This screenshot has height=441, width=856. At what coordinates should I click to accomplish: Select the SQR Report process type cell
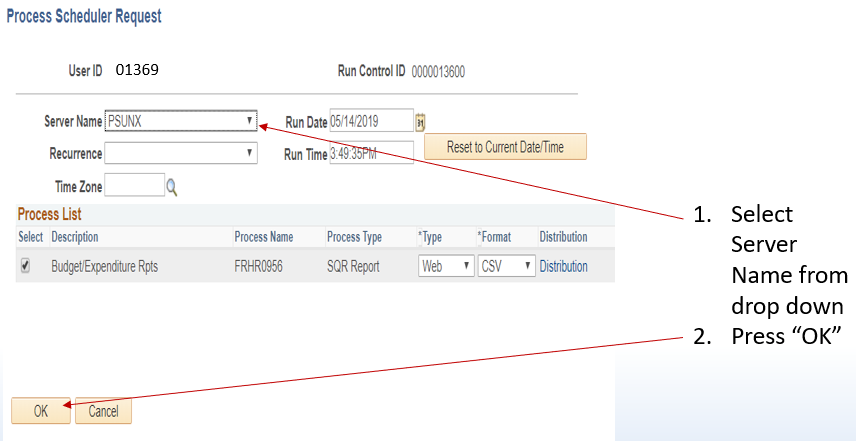coord(353,267)
